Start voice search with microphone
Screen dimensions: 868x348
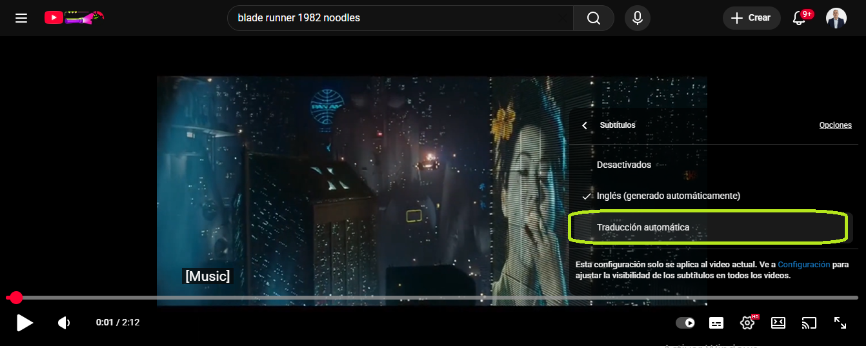638,18
